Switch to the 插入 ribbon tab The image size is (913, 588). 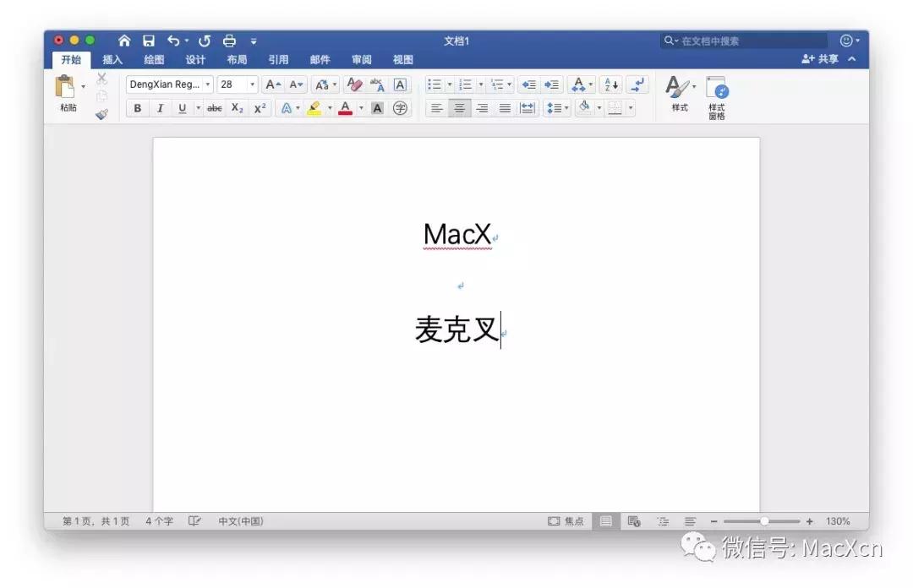click(x=112, y=59)
